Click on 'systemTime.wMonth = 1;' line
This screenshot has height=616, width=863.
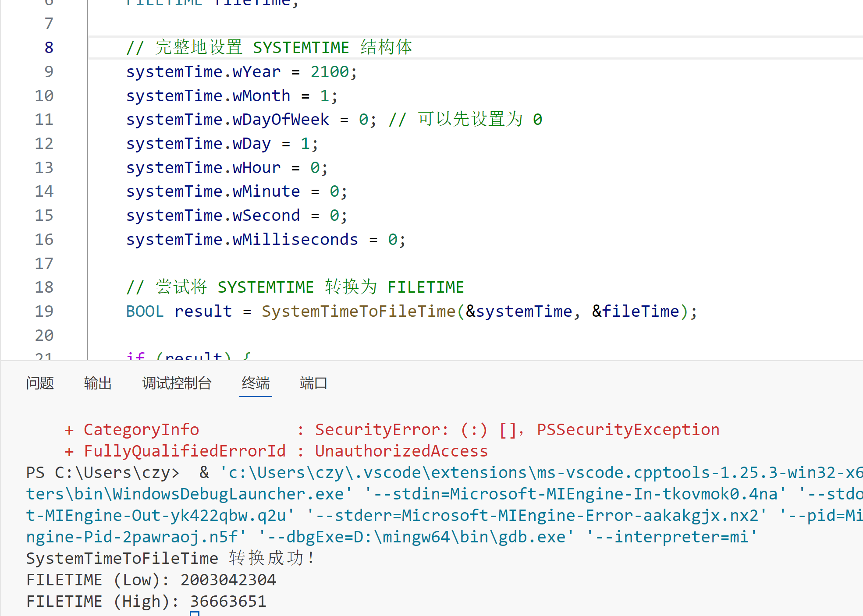(x=232, y=96)
